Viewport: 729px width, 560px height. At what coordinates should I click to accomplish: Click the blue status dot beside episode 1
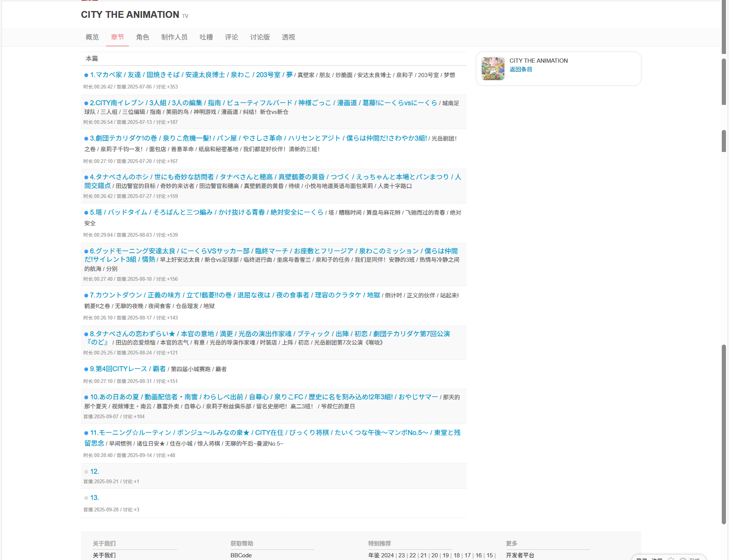pos(86,75)
